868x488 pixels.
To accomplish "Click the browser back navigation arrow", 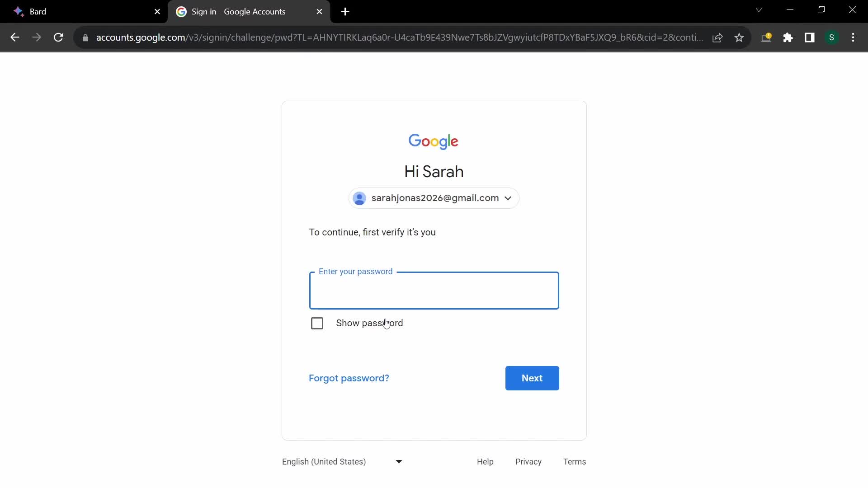I will coord(15,38).
